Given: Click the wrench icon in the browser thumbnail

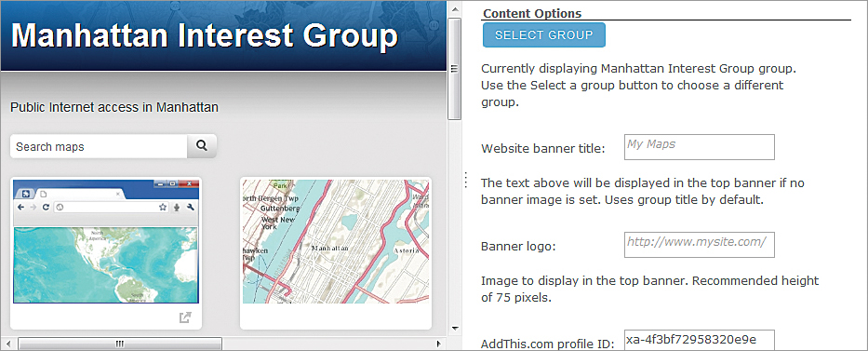Looking at the screenshot, I should click(190, 208).
